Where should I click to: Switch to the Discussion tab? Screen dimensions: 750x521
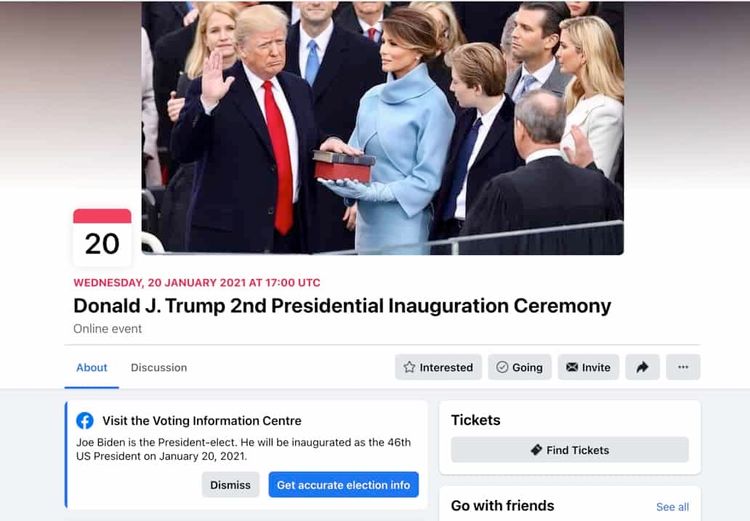pos(159,367)
